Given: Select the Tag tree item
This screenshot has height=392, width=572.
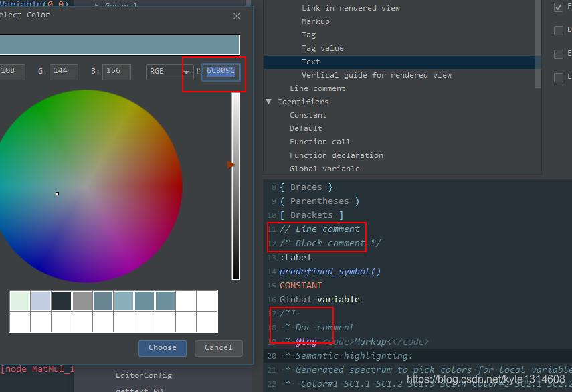Looking at the screenshot, I should click(308, 35).
